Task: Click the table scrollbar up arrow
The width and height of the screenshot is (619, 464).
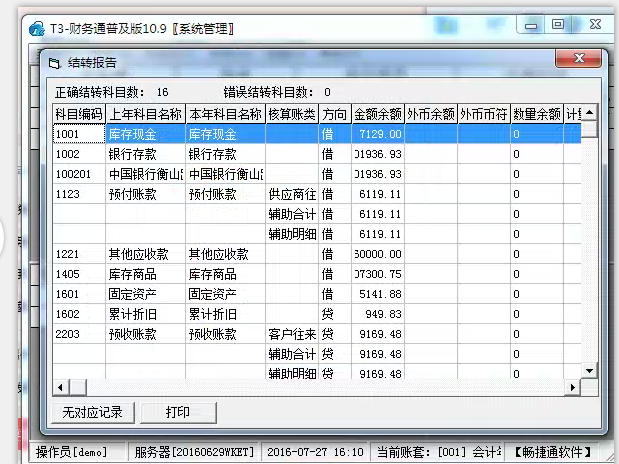Action: 589,113
